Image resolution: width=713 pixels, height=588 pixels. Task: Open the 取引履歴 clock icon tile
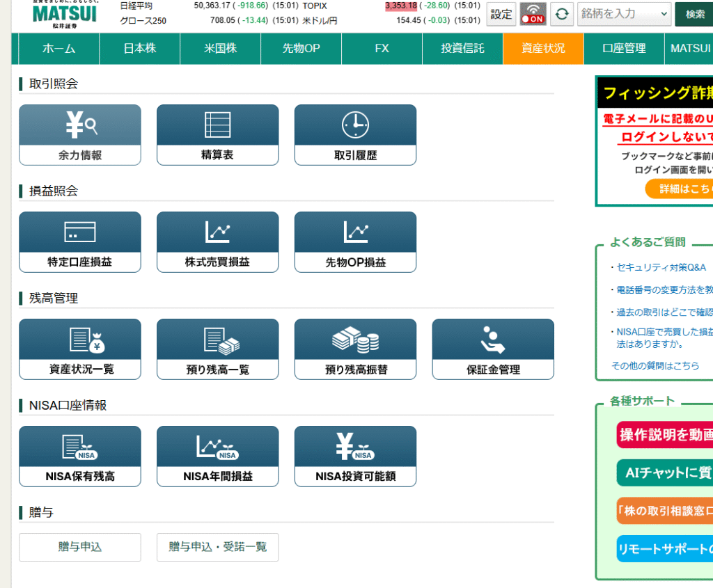pyautogui.click(x=355, y=125)
